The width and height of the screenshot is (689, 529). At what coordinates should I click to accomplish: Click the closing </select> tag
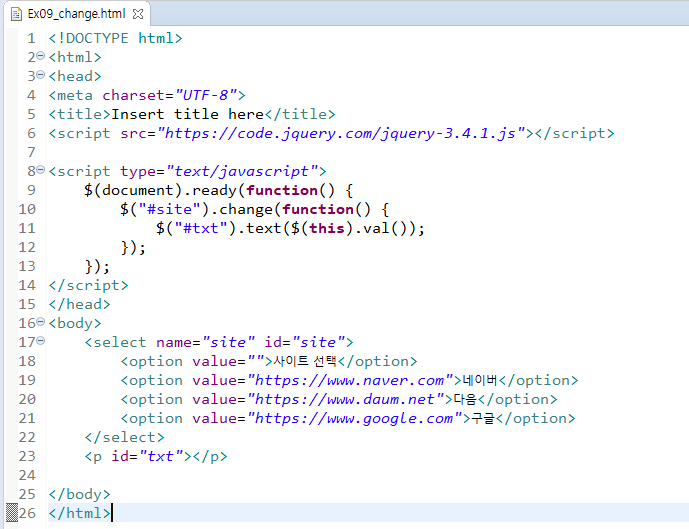[124, 437]
